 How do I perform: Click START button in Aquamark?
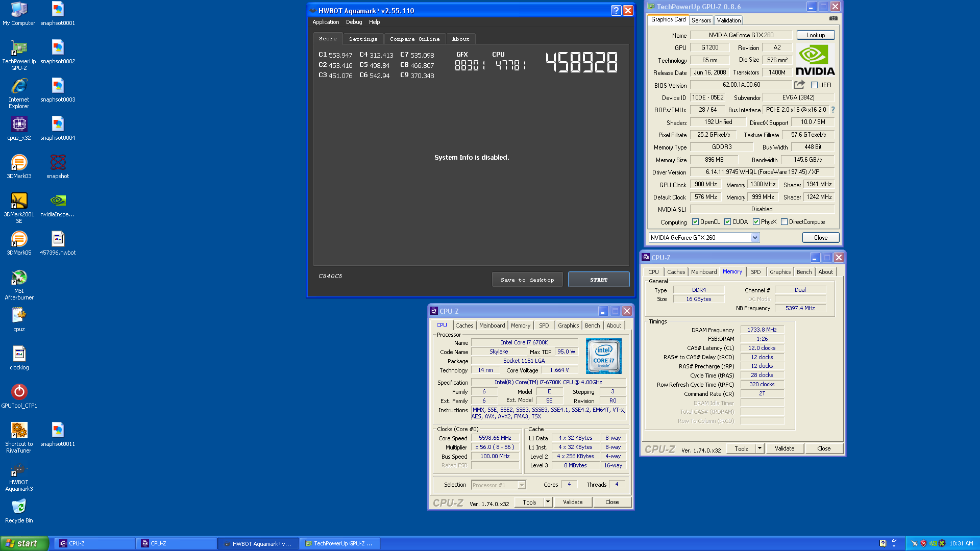[x=599, y=280]
